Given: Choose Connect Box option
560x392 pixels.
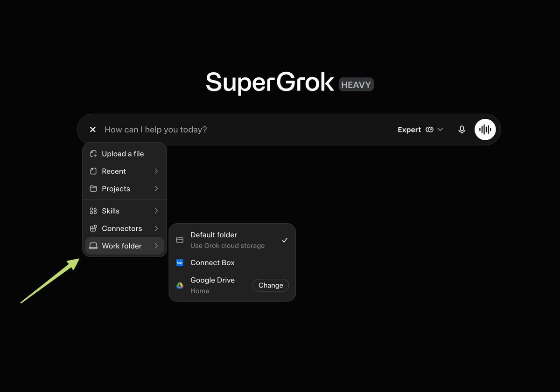Looking at the screenshot, I should (232, 263).
